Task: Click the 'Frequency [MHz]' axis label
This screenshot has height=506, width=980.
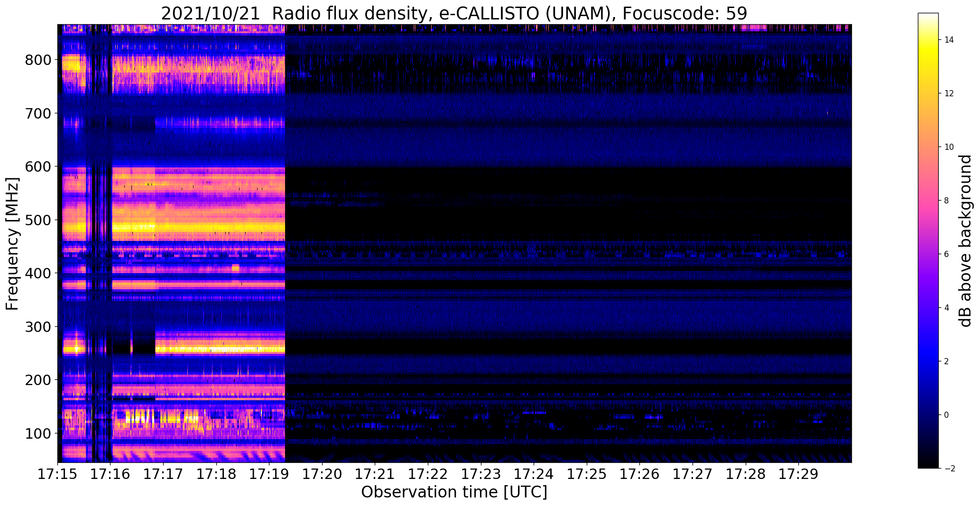Action: (x=12, y=244)
